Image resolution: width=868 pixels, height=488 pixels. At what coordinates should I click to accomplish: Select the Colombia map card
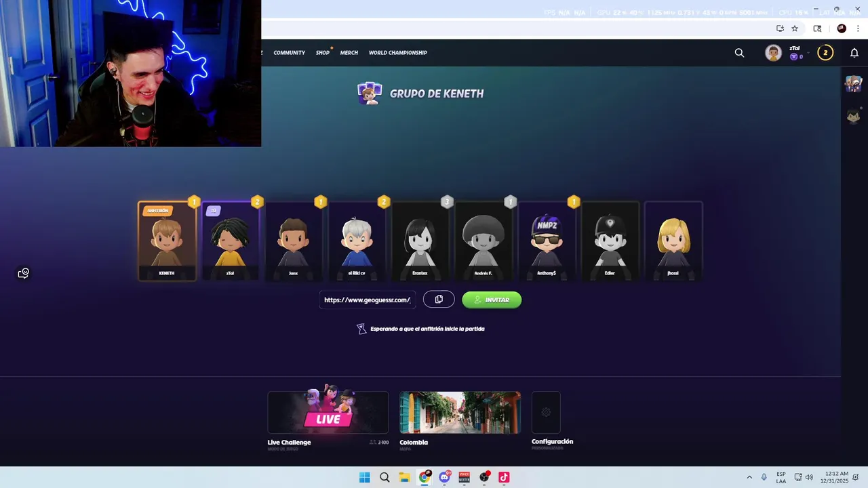point(460,412)
